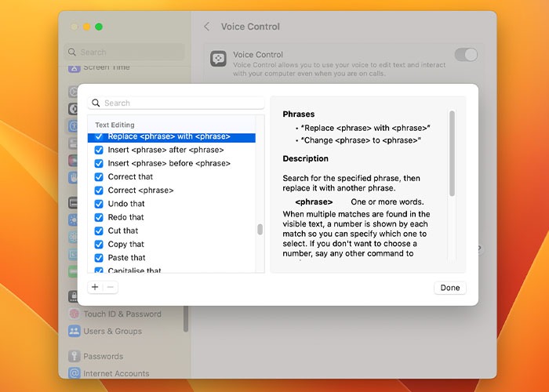549x392 pixels.
Task: Select the Correct that command row
Action: [x=172, y=176]
